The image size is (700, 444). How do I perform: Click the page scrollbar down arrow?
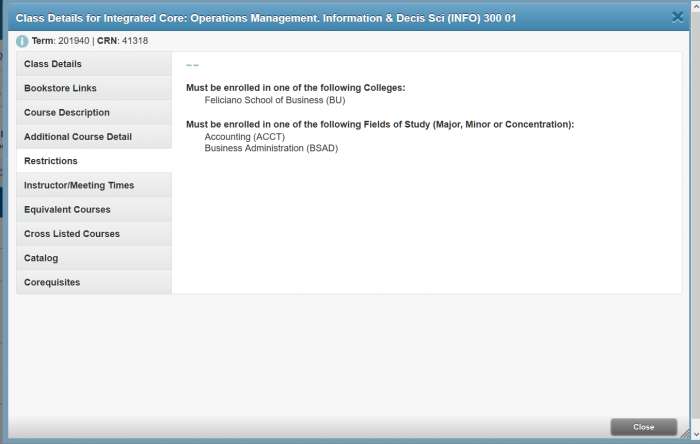point(695,435)
